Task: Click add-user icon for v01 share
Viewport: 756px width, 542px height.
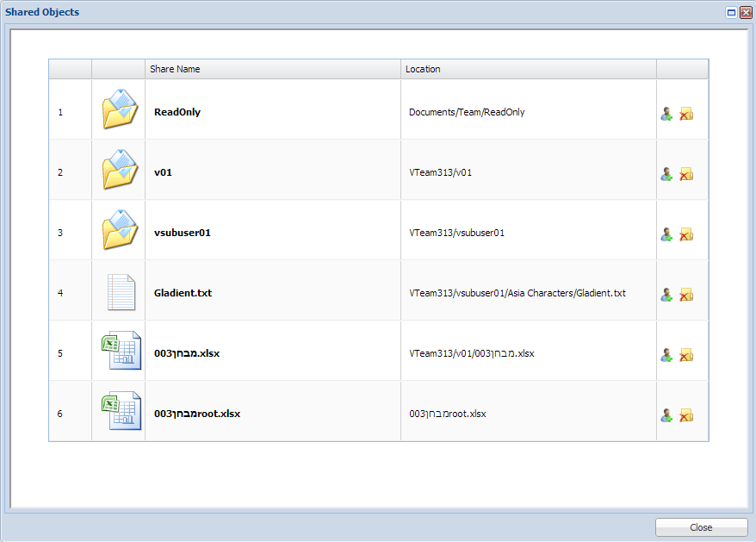Action: coord(666,174)
